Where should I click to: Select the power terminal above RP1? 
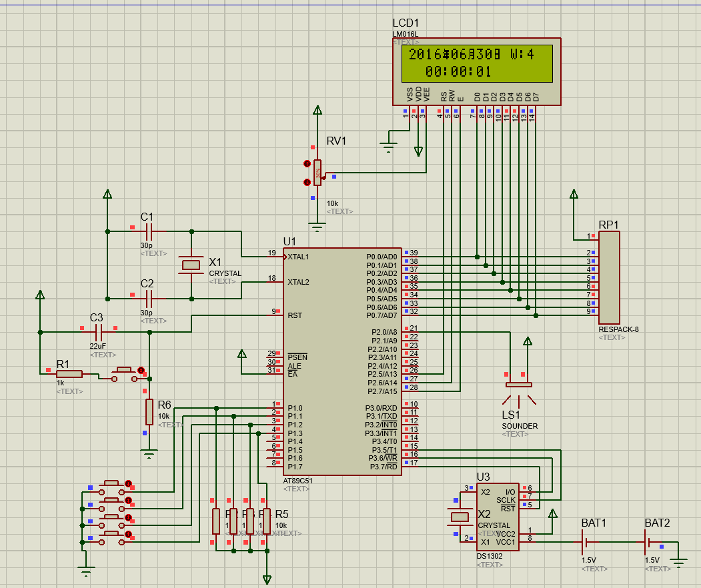(574, 194)
